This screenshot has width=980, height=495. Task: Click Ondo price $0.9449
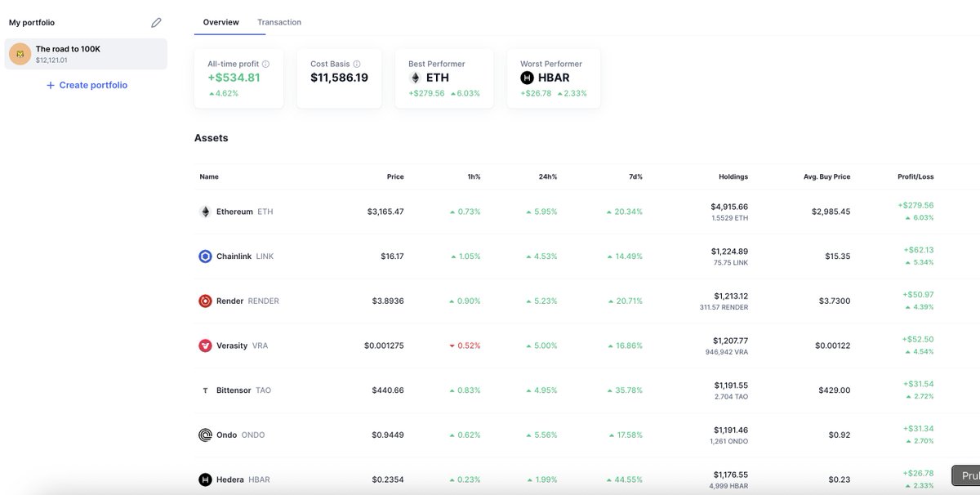[388, 435]
